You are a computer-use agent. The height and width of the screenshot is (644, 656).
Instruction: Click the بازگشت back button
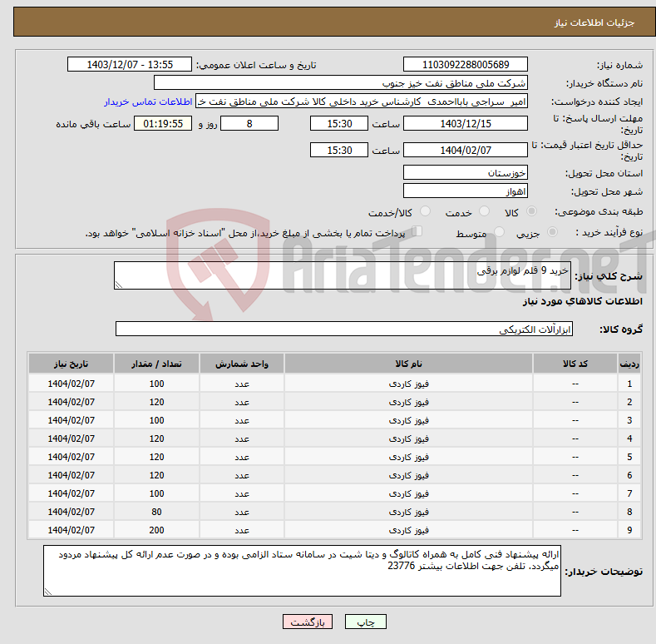308,622
